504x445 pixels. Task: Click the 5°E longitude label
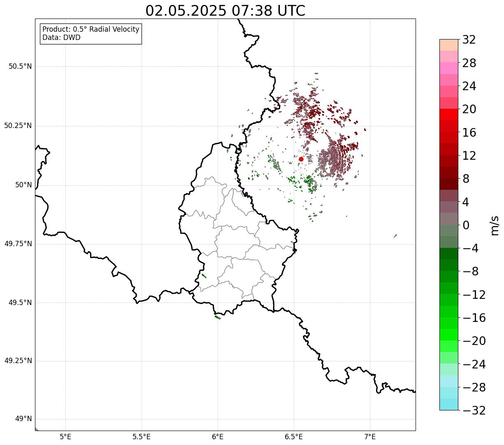coord(65,437)
